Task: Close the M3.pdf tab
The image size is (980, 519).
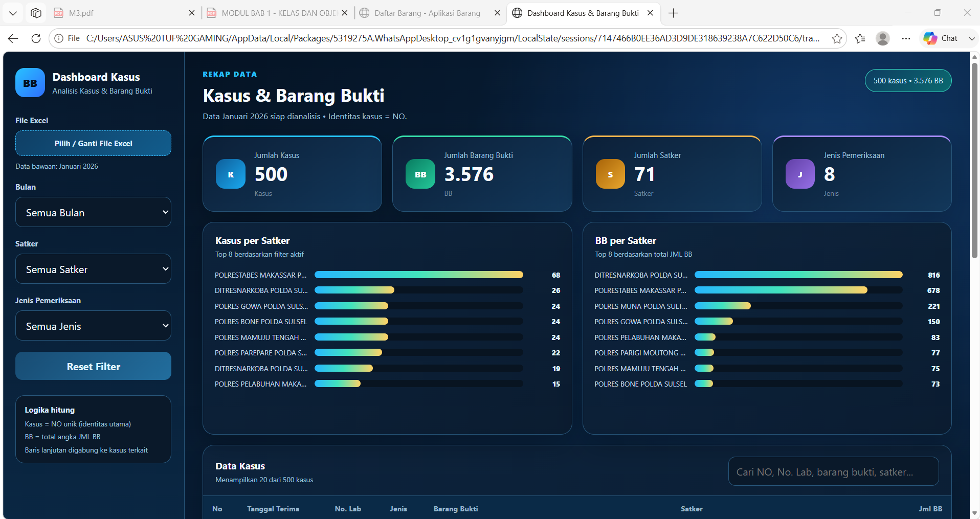Action: coord(192,13)
